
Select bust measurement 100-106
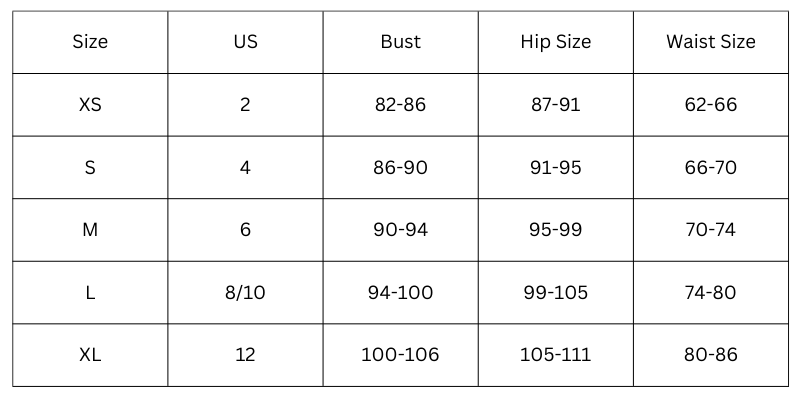[401, 355]
